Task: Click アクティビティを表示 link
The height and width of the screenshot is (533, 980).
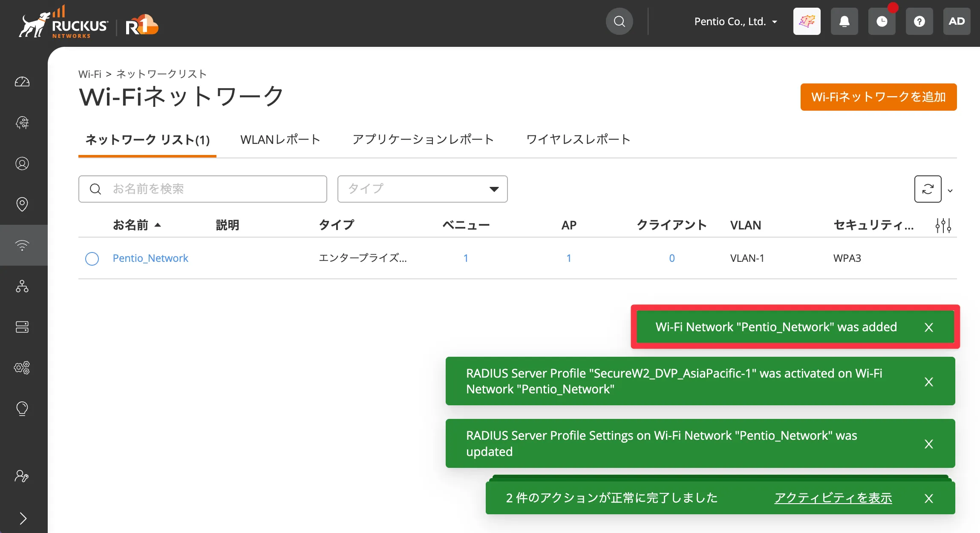Action: (x=833, y=498)
